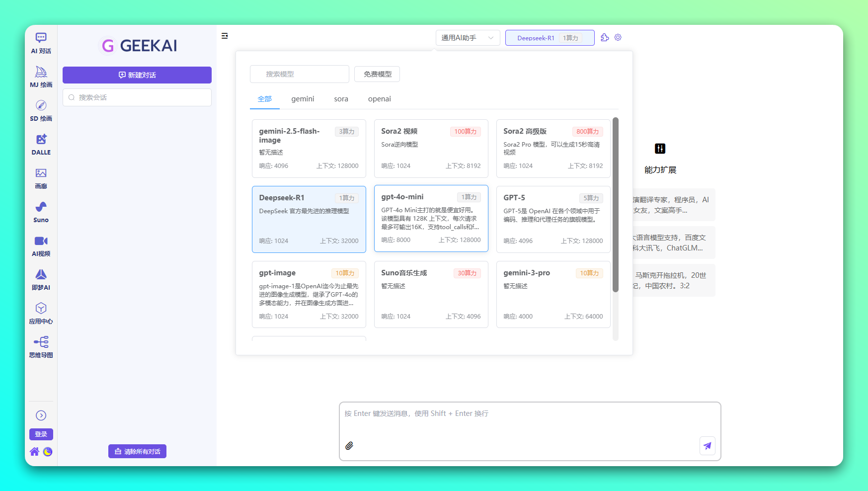Expand the 通用AI助手 role dropdown

[x=468, y=38]
